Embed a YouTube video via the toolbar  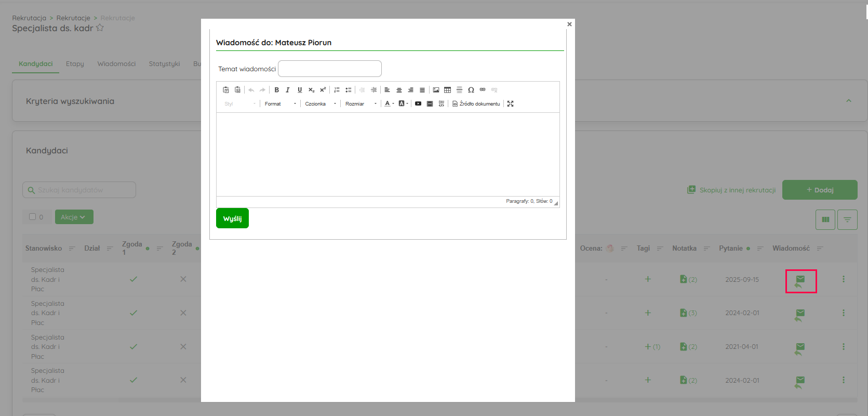418,104
